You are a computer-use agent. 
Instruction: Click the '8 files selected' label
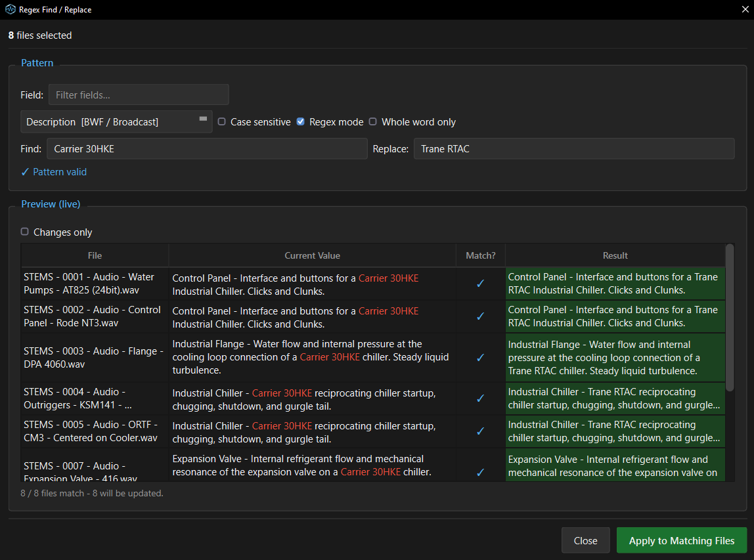40,35
